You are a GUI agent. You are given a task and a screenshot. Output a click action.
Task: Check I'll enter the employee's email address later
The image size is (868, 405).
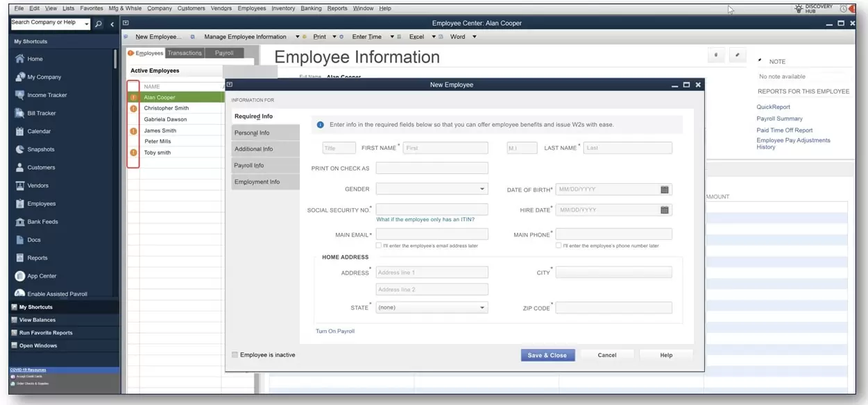pos(380,245)
